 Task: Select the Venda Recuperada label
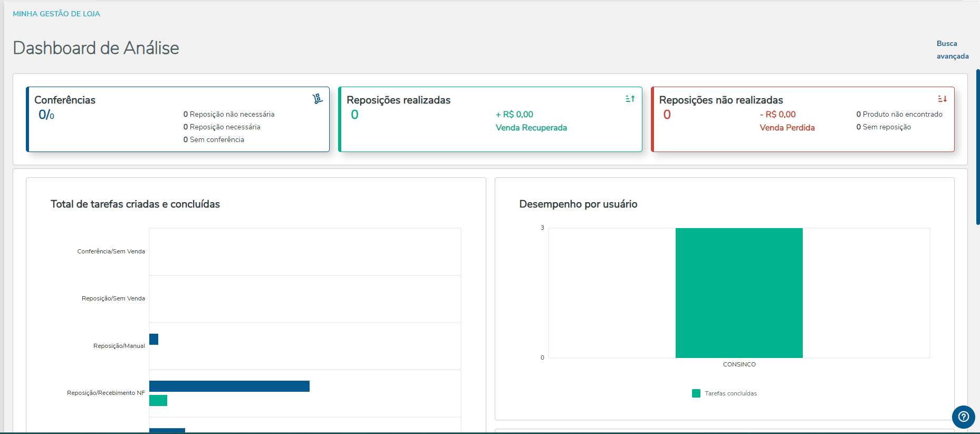click(x=531, y=128)
